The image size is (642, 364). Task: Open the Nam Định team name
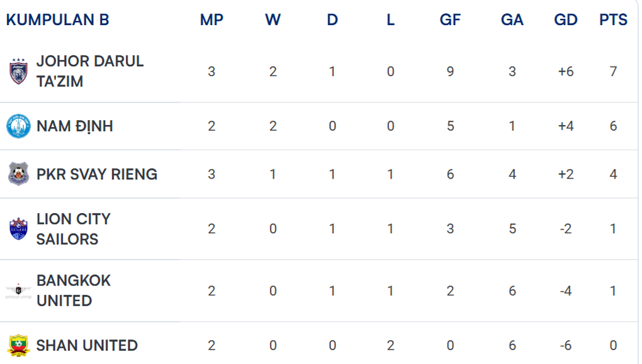[x=75, y=126]
